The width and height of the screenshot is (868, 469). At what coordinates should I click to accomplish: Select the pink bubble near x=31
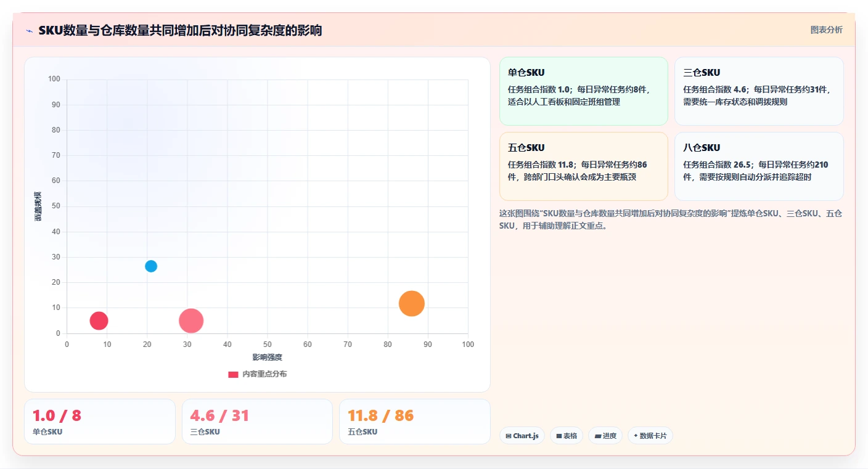[x=191, y=320]
